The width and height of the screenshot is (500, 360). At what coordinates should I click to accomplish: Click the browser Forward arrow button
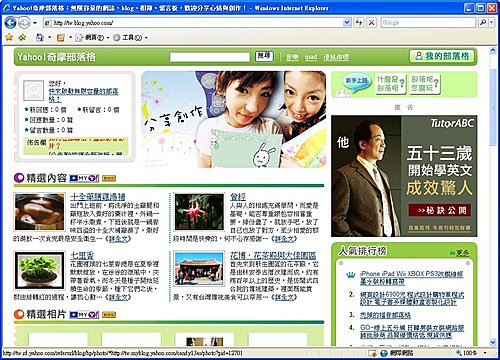click(24, 23)
